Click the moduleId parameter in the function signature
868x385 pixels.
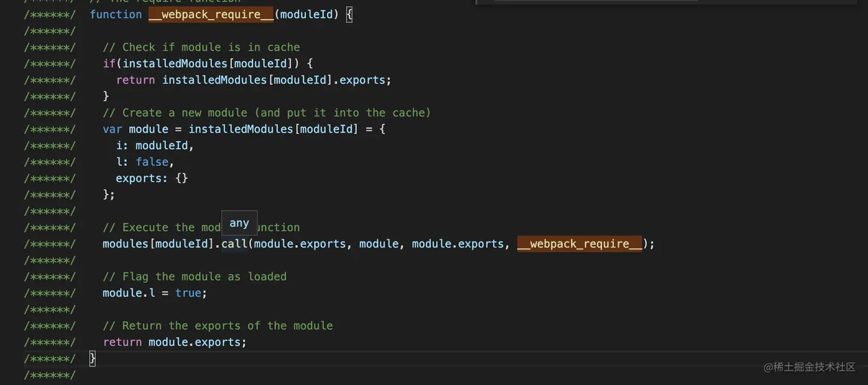point(307,14)
